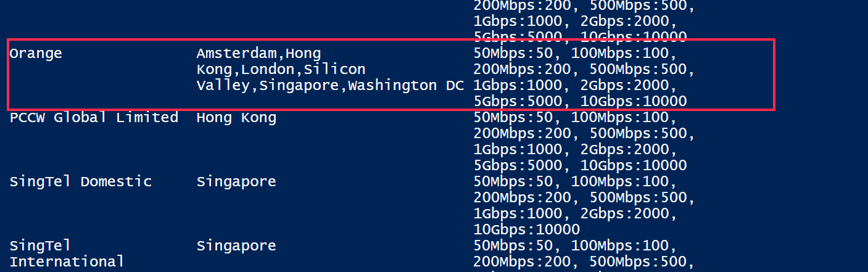Click the Orange provider name
868x272 pixels.
pyautogui.click(x=36, y=54)
